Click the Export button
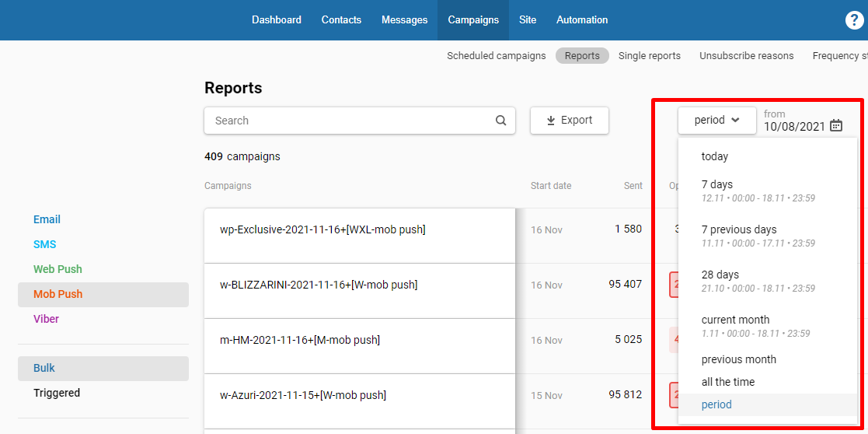Viewport: 868px width, 434px height. [569, 121]
